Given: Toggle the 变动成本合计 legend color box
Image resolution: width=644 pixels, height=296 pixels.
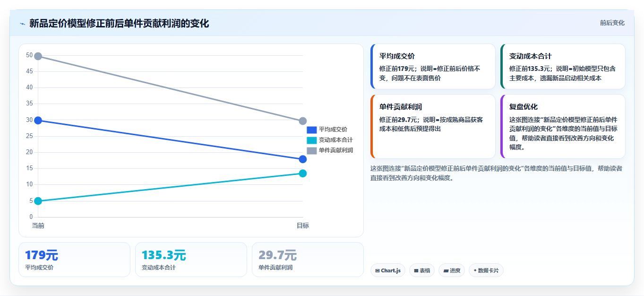Looking at the screenshot, I should coord(311,140).
